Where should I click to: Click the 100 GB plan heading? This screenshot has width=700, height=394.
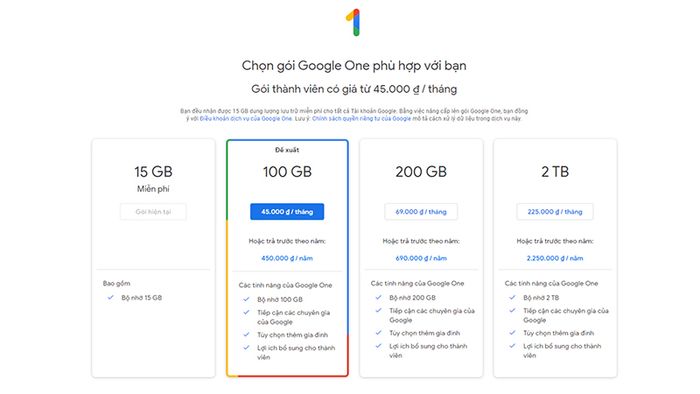click(287, 172)
